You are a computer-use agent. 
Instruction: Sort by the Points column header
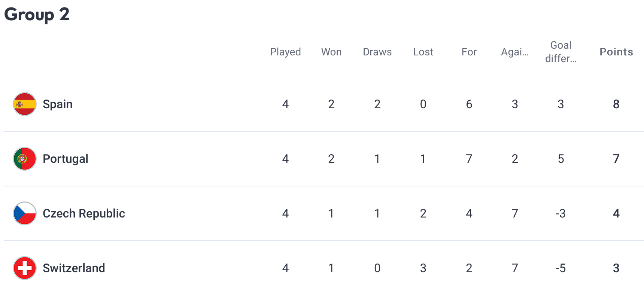(x=616, y=52)
